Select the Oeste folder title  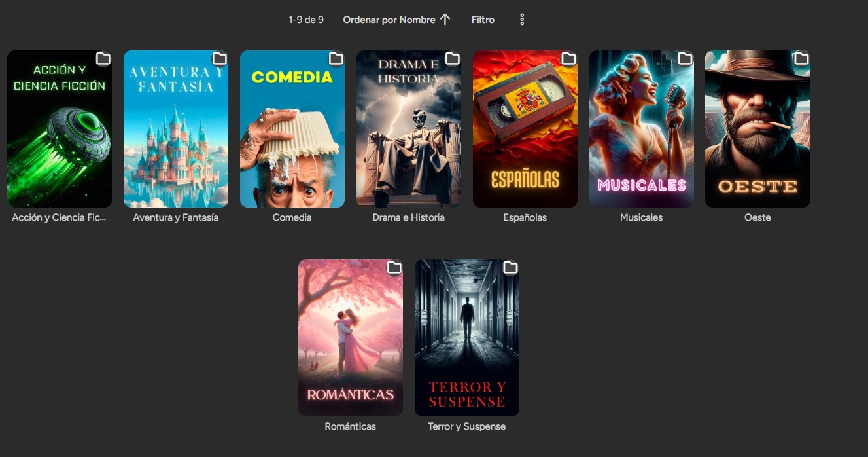(757, 217)
